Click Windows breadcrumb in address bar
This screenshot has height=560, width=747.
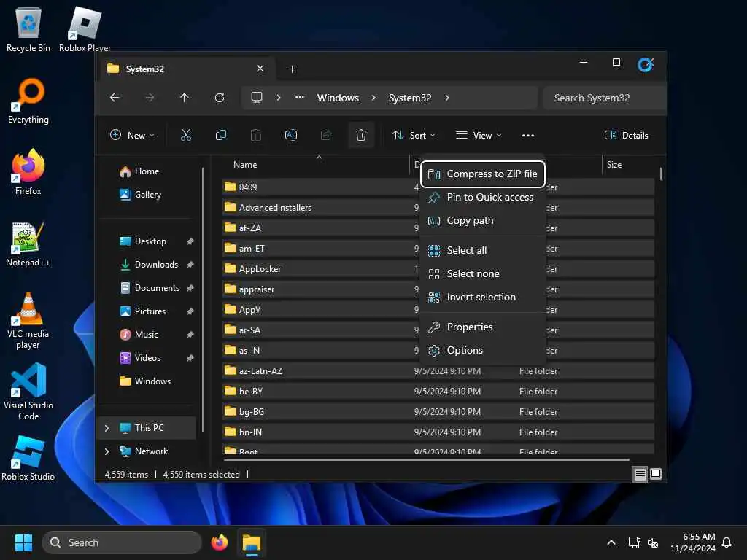(338, 98)
